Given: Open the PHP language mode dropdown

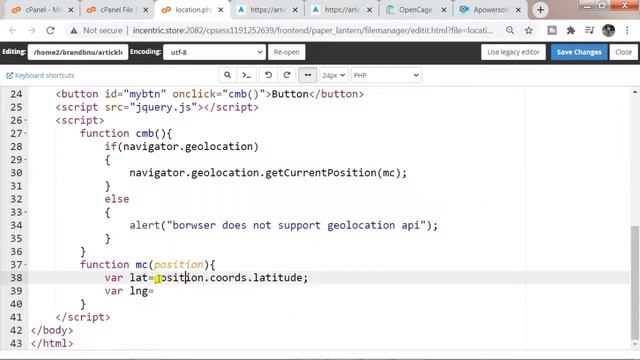Looking at the screenshot, I should [386, 75].
